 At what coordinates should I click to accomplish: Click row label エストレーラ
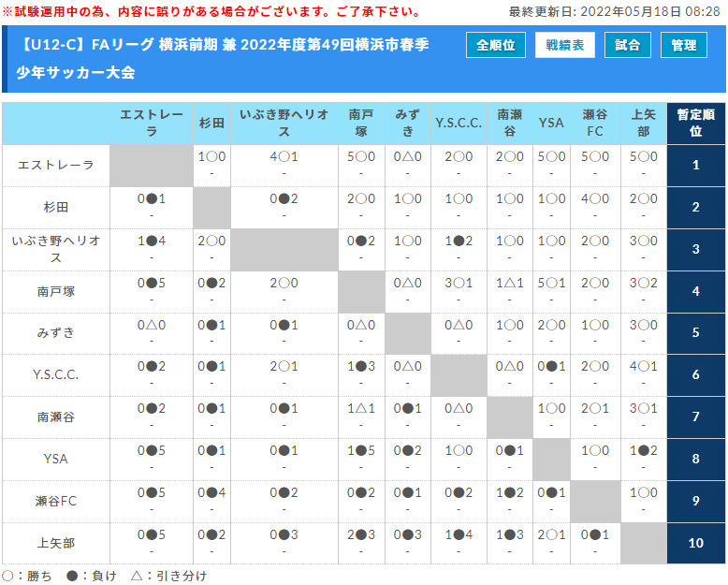click(56, 166)
